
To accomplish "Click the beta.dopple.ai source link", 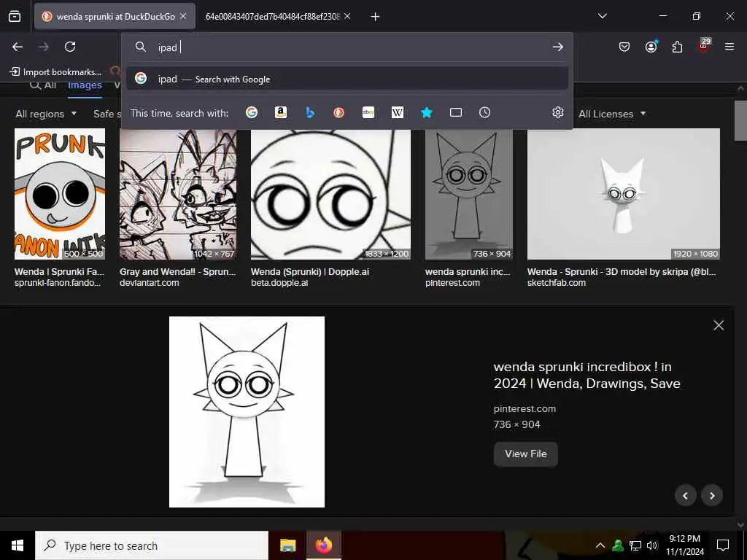I will tap(279, 283).
